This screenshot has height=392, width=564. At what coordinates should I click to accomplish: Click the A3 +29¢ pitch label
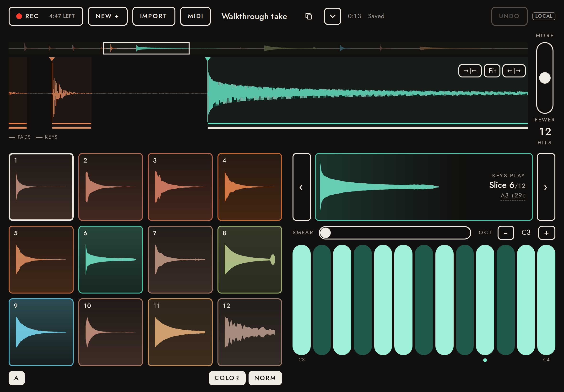pos(513,196)
